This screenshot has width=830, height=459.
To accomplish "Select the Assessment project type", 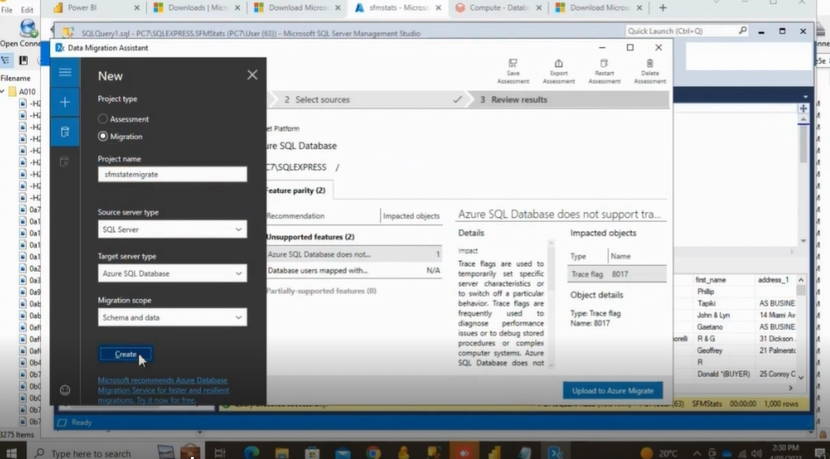I will (103, 119).
